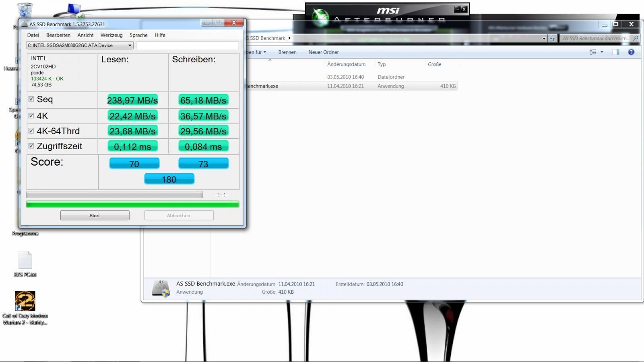Image resolution: width=644 pixels, height=362 pixels.
Task: Click the gray test progress bar
Action: coord(115,195)
